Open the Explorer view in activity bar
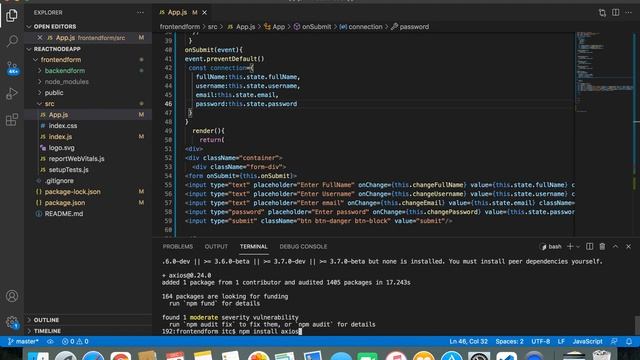 point(12,16)
